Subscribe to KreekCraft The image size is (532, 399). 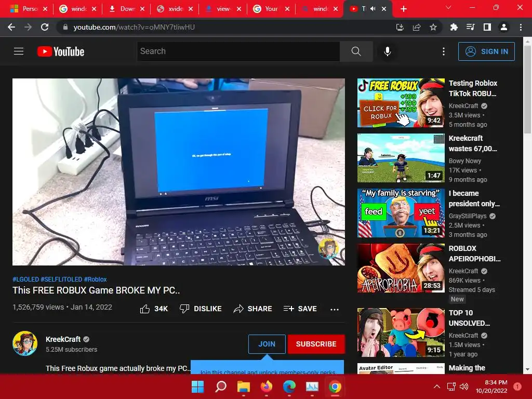(x=316, y=344)
